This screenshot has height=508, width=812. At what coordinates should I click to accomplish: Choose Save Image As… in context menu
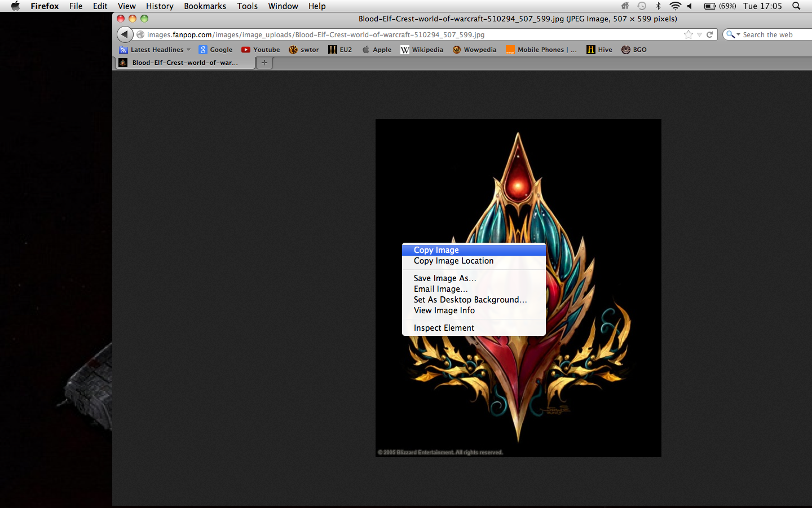pyautogui.click(x=474, y=278)
